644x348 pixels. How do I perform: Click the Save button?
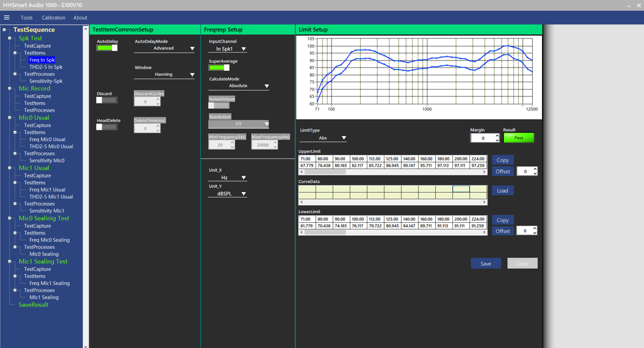click(486, 264)
